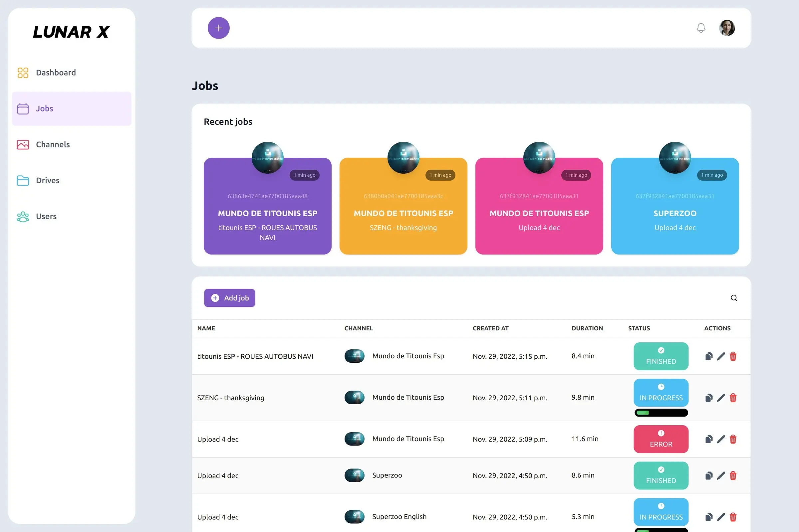Open the user profile avatar
799x532 pixels.
coord(727,28)
